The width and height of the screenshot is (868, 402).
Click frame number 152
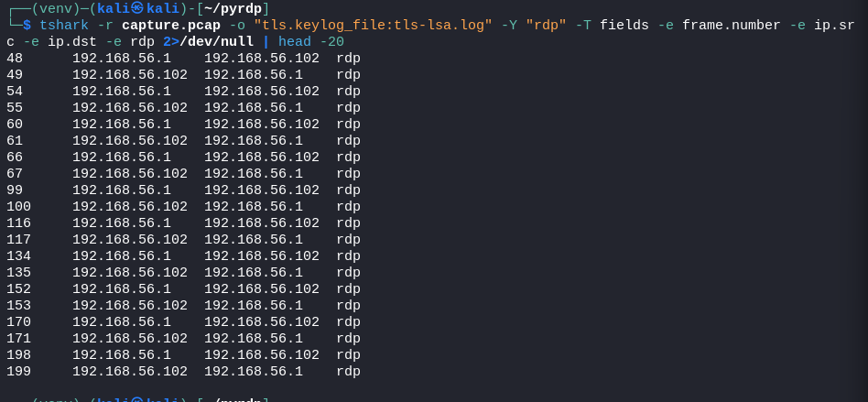[x=19, y=289]
